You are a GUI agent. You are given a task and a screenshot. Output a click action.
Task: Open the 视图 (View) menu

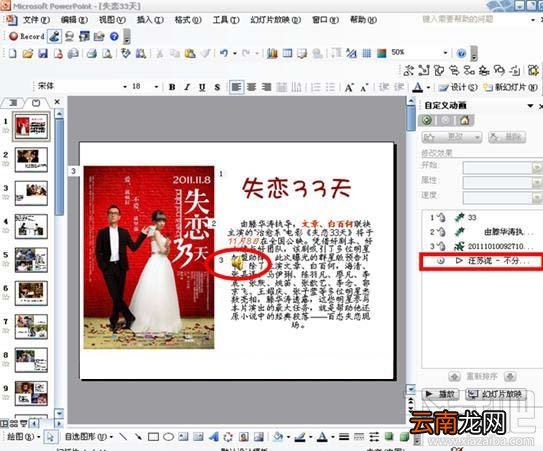point(112,20)
